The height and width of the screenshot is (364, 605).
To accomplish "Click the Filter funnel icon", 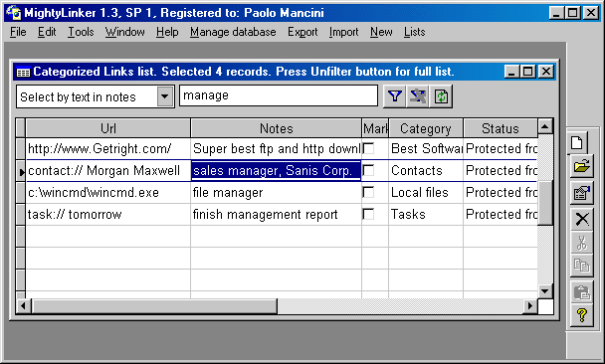I will click(394, 96).
